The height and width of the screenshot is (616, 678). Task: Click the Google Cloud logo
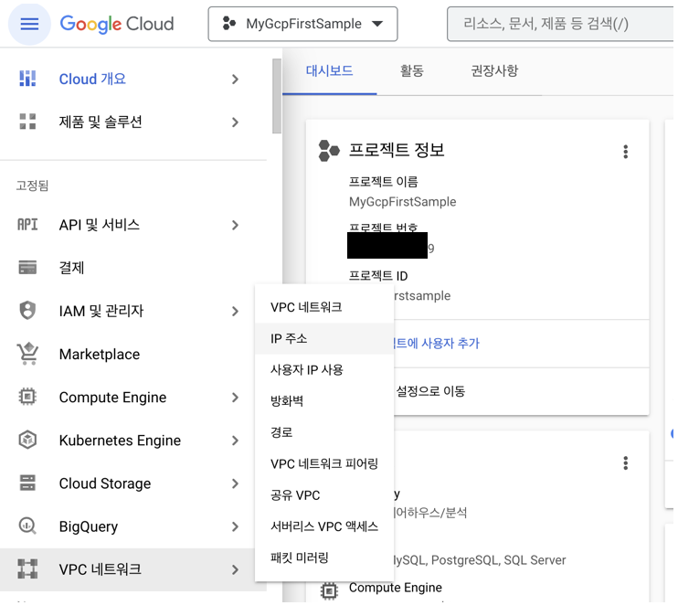click(117, 25)
